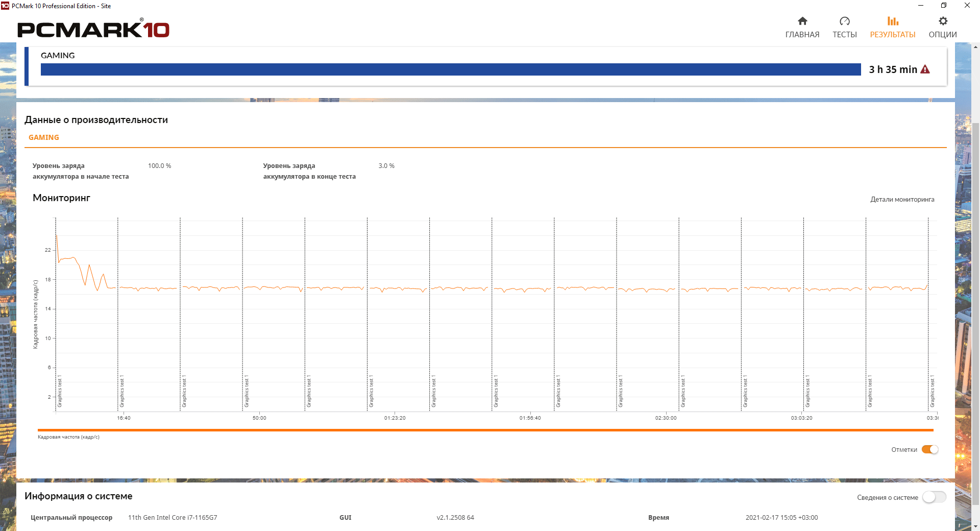
Task: Click the ТЕСТЫ menu label
Action: point(845,35)
